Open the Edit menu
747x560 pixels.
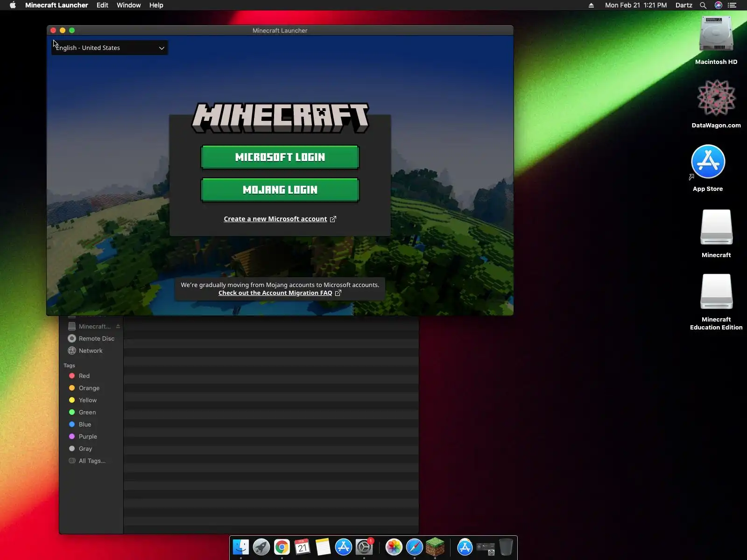click(102, 5)
